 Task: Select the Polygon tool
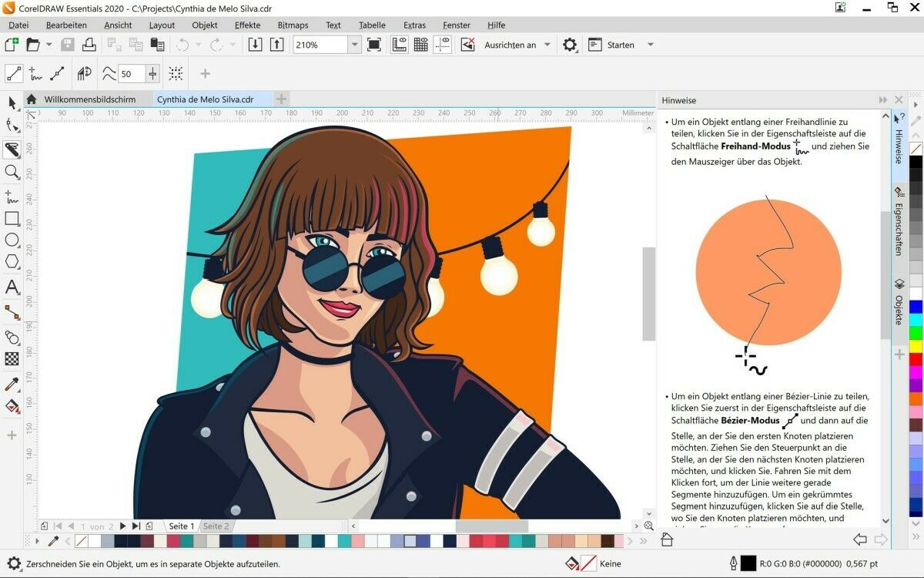pyautogui.click(x=12, y=262)
